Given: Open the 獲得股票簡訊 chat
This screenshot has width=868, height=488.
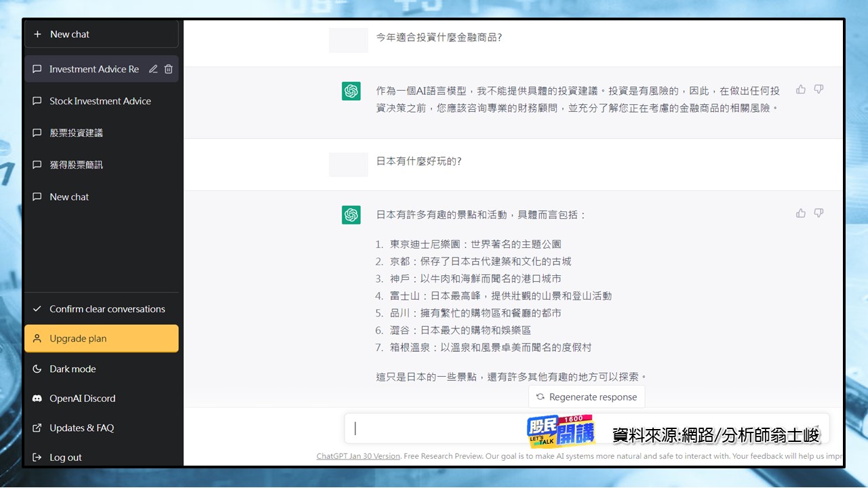Looking at the screenshot, I should point(77,165).
